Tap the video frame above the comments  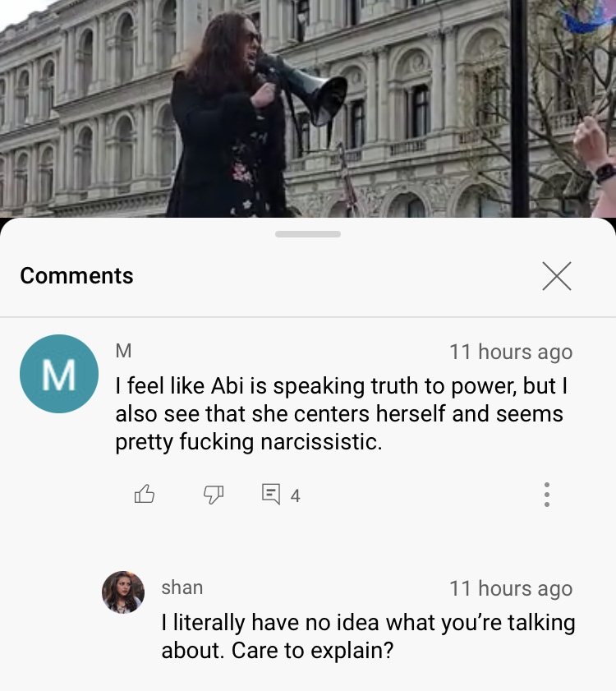(308, 108)
